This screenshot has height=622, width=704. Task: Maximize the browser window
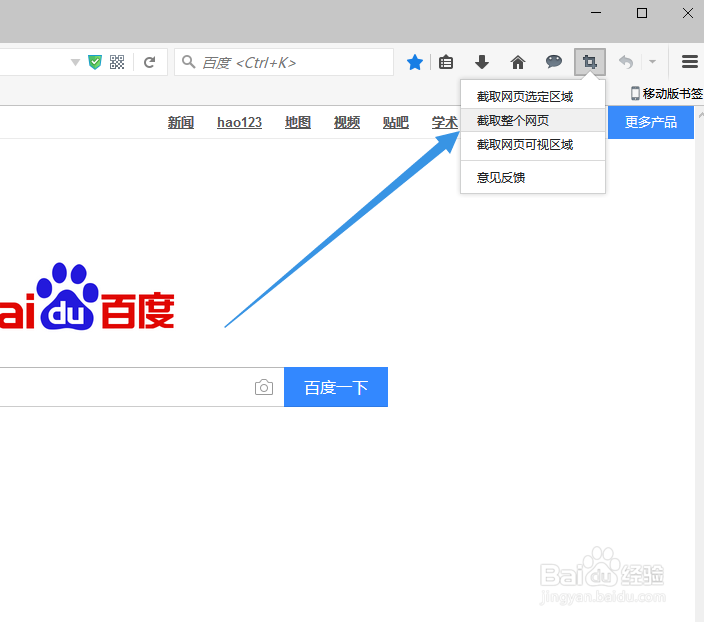click(642, 13)
